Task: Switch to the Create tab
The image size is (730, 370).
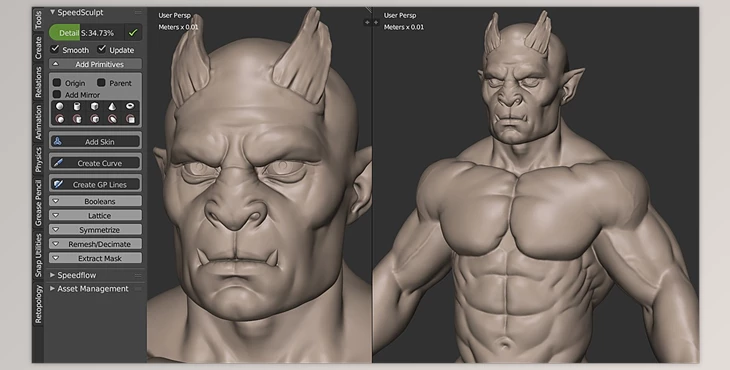Action: click(x=38, y=47)
